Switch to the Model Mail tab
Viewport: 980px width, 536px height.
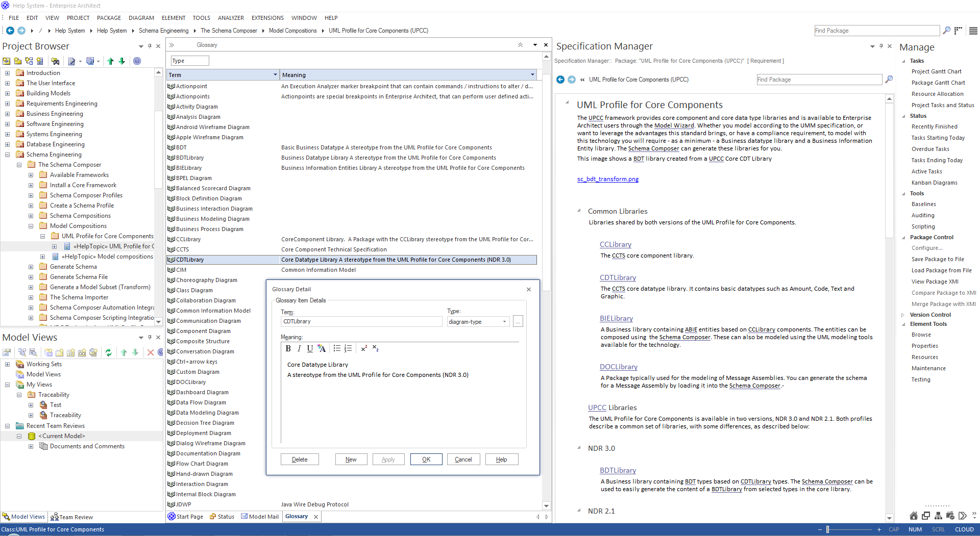click(x=260, y=517)
